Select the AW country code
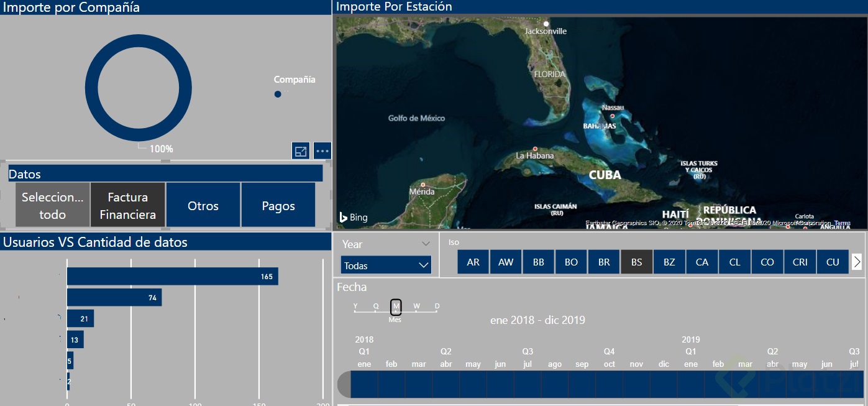This screenshot has width=868, height=406. 506,262
